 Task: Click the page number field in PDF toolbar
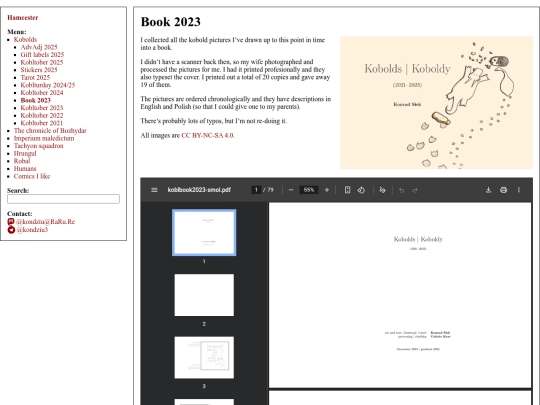tap(256, 190)
